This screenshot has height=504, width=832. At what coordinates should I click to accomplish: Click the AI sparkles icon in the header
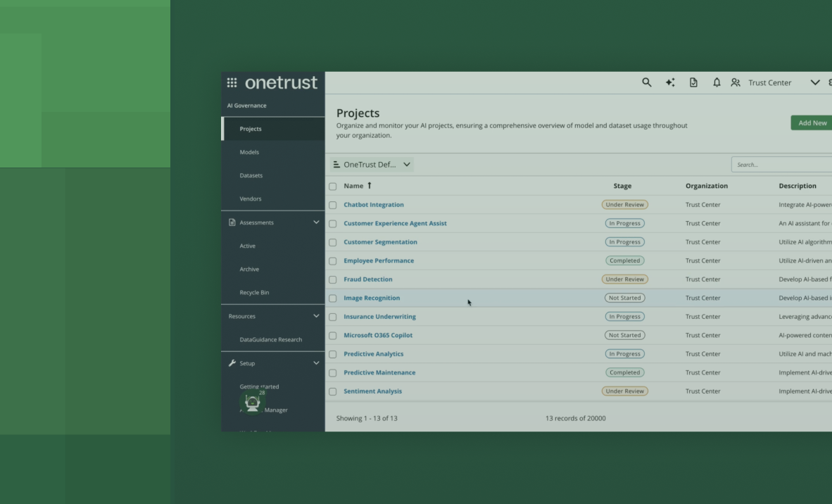(670, 82)
